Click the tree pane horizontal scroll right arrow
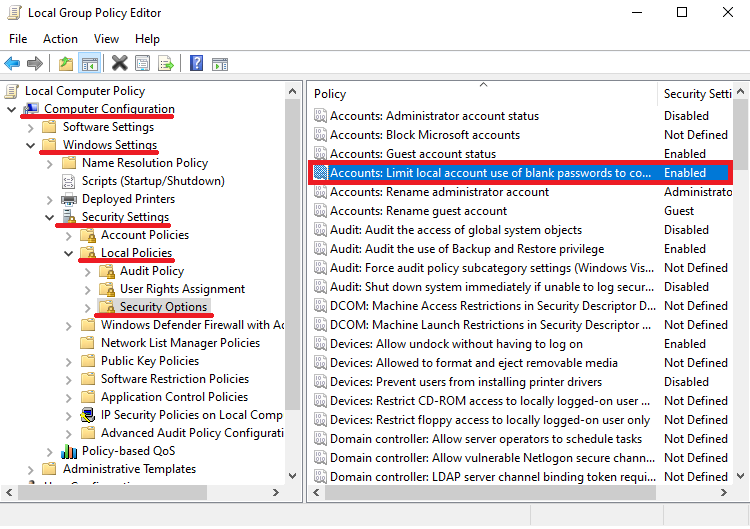This screenshot has height=529, width=750. (276, 492)
